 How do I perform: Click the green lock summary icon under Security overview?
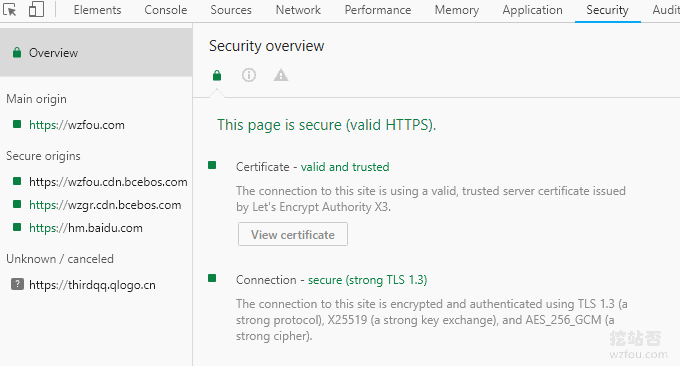coord(217,75)
